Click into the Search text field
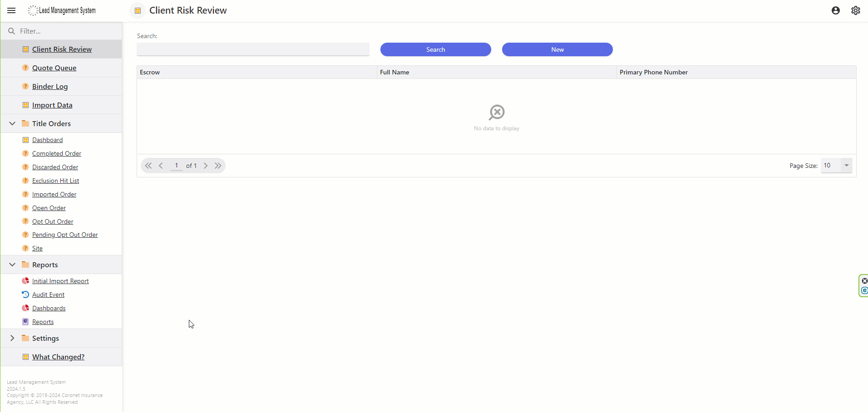Image resolution: width=868 pixels, height=412 pixels. coord(253,49)
